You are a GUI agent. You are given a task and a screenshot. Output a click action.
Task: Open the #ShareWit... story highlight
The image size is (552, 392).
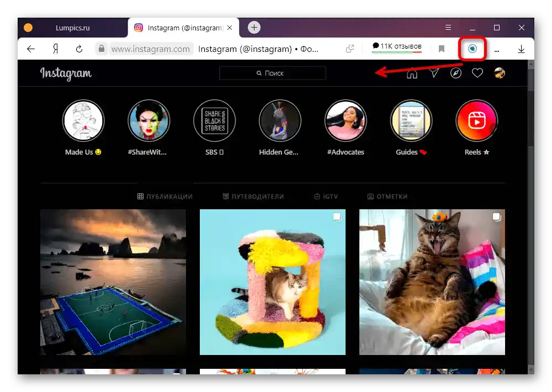[x=149, y=121]
